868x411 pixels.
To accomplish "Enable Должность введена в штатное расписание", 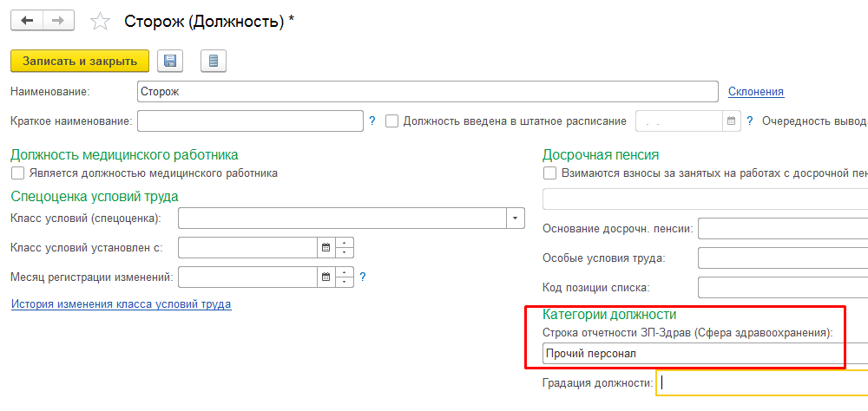I will (392, 121).
